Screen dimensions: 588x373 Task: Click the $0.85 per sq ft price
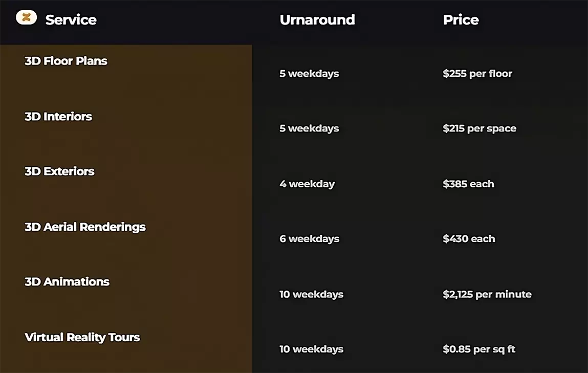pos(479,349)
